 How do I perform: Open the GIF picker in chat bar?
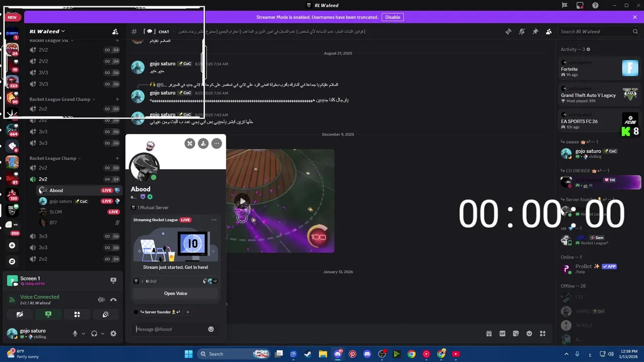(x=502, y=333)
